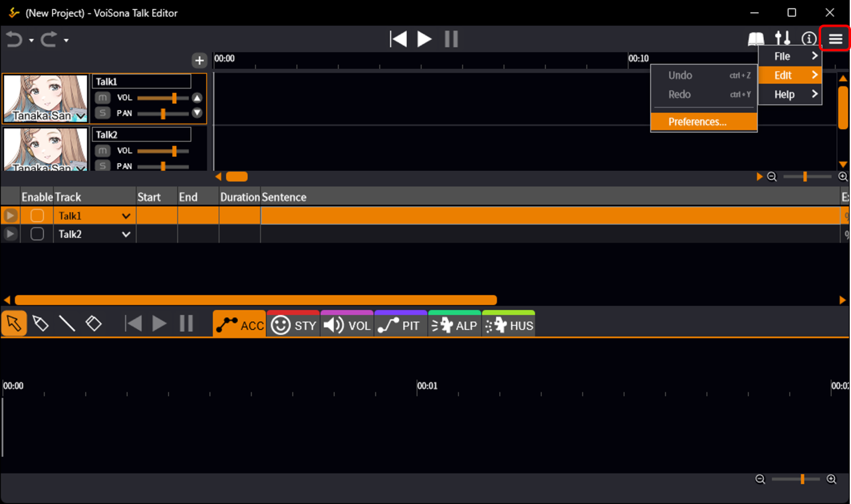The height and width of the screenshot is (504, 851).
Task: Tick the Enable checkbox for Talk1 row
Action: (37, 215)
